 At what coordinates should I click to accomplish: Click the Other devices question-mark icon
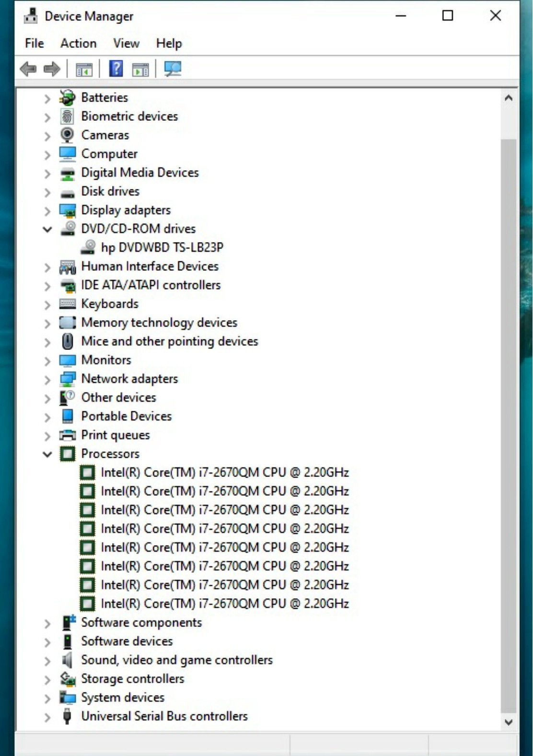67,397
